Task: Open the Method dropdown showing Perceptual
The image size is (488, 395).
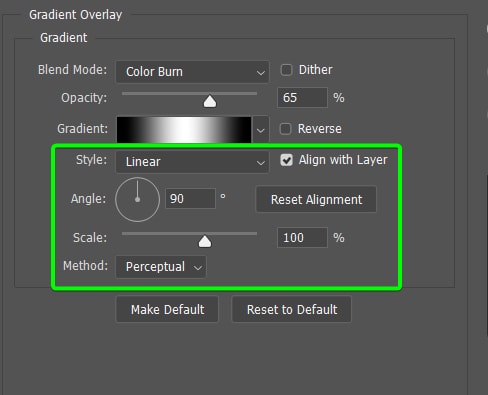Action: (x=161, y=267)
